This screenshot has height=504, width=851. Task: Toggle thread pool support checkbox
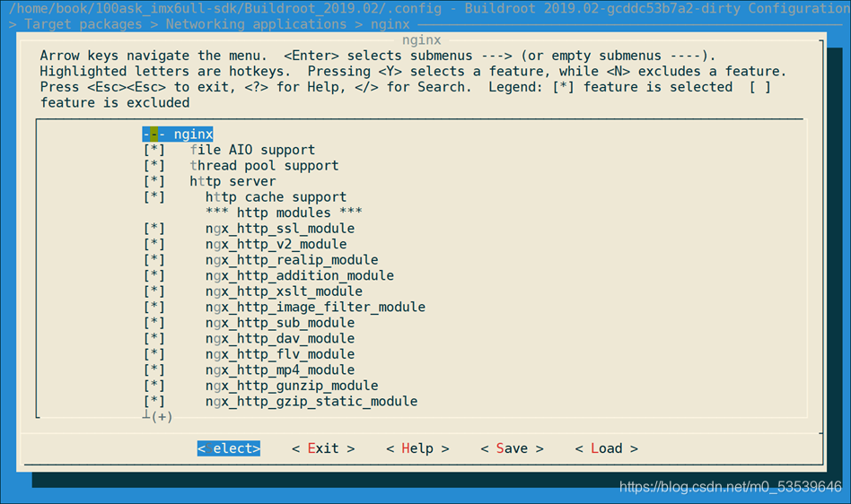coord(154,165)
